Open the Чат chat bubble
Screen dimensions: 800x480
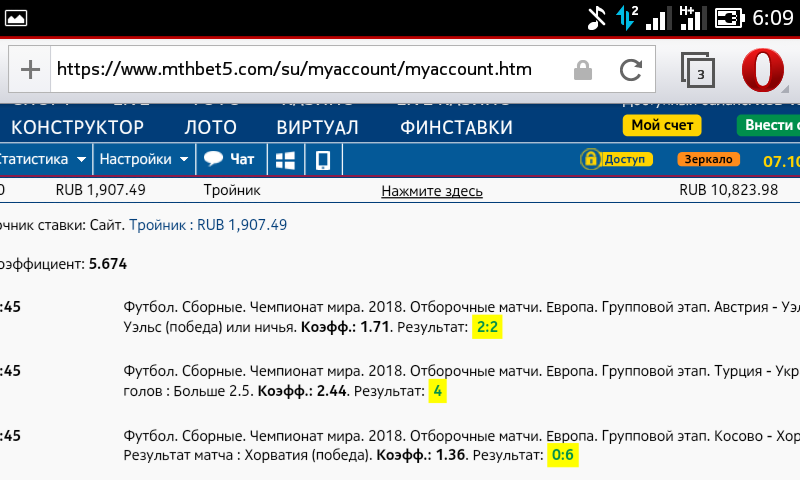[229, 159]
